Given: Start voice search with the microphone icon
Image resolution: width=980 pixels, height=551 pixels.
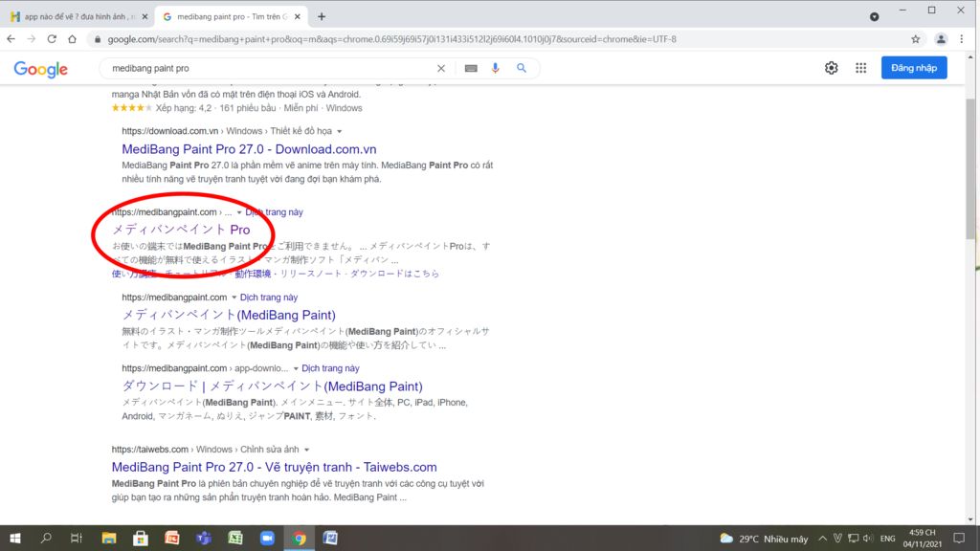Looking at the screenshot, I should [495, 68].
